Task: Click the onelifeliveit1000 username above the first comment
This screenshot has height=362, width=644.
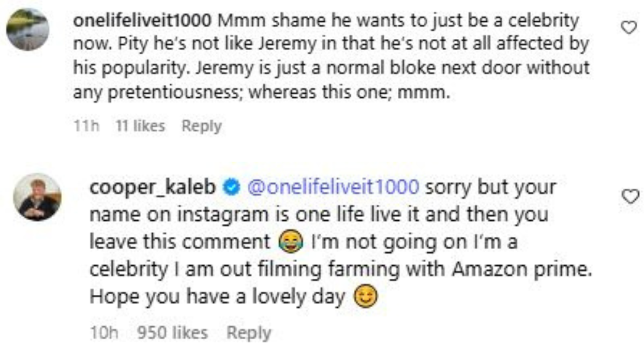Action: pos(142,21)
